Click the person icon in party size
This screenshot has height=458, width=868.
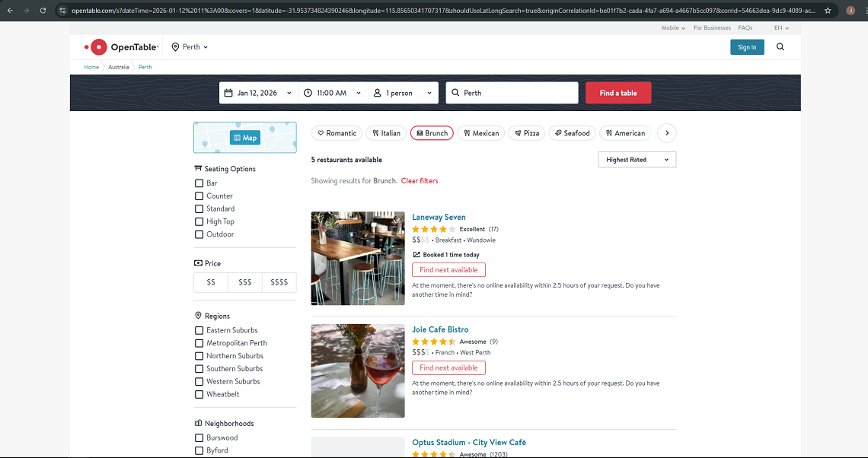click(x=378, y=93)
